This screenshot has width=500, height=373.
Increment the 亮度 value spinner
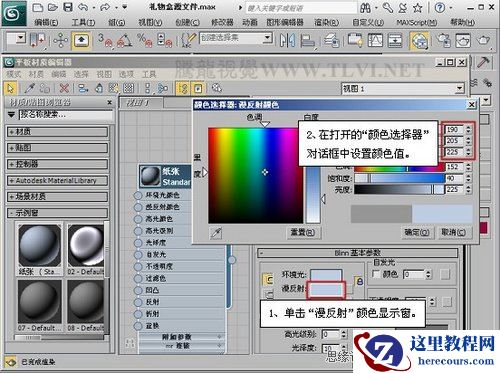point(469,187)
